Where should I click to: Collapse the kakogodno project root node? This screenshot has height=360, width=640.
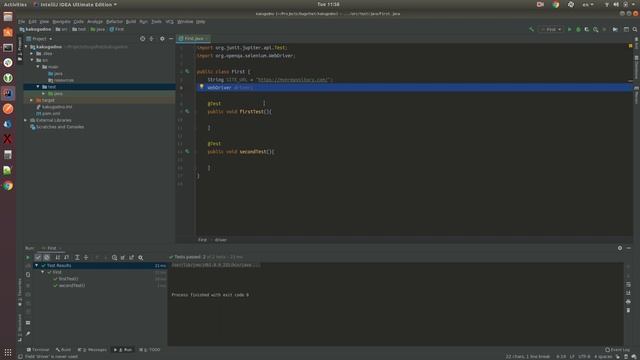click(x=26, y=47)
